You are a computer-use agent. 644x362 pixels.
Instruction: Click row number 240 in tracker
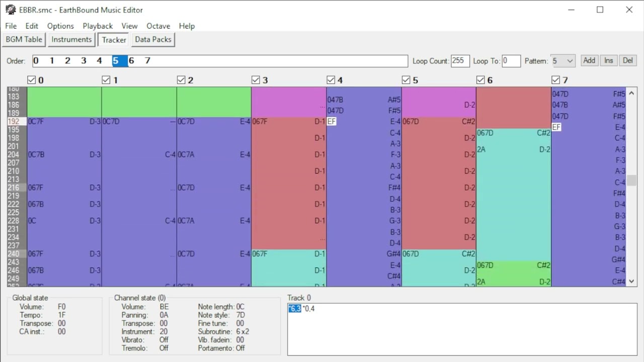click(14, 254)
